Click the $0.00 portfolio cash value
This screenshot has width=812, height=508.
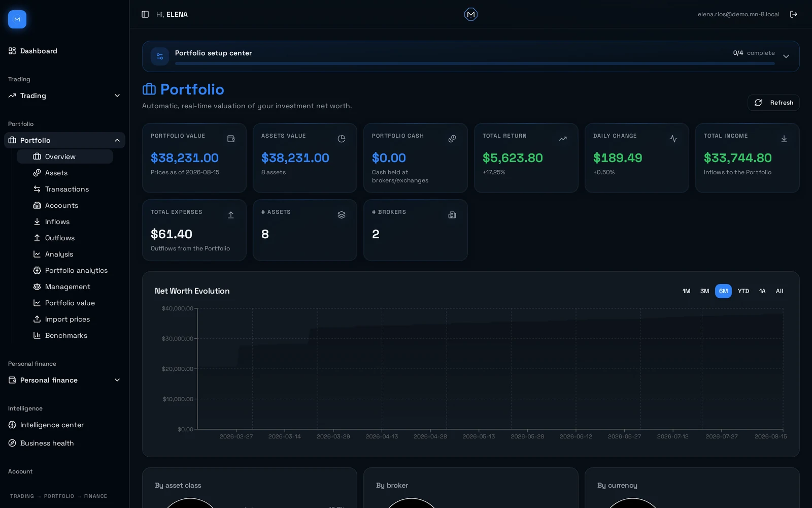tap(389, 158)
